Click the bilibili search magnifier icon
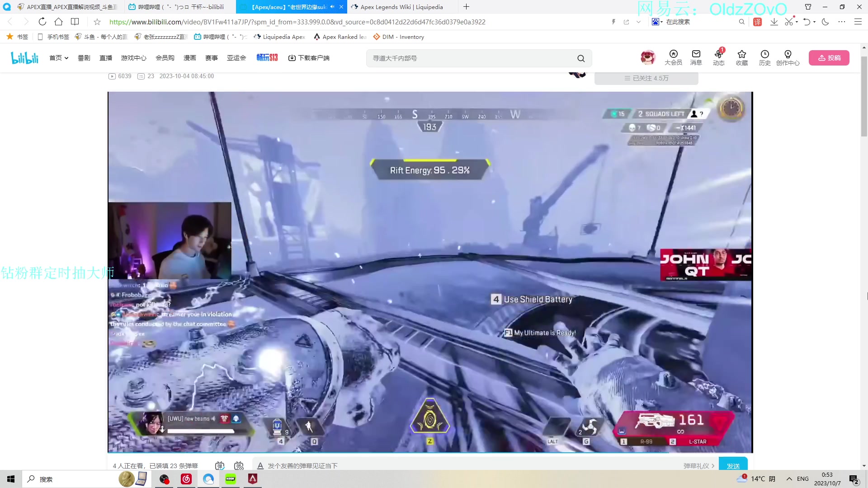 [581, 58]
